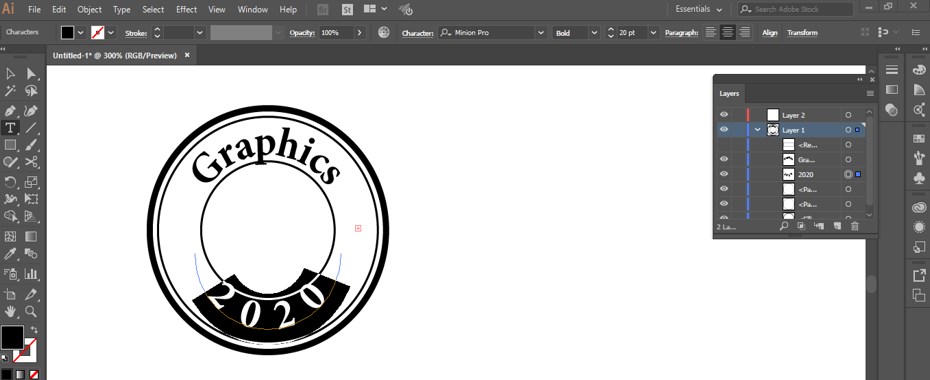Image resolution: width=930 pixels, height=380 pixels.
Task: Swap fill and stroke colors arrow
Action: pyautogui.click(x=34, y=330)
